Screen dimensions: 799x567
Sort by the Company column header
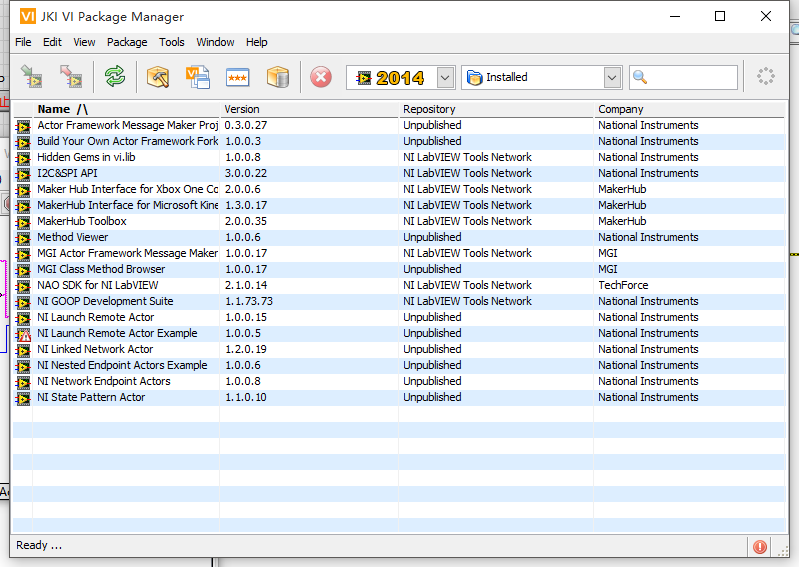689,109
